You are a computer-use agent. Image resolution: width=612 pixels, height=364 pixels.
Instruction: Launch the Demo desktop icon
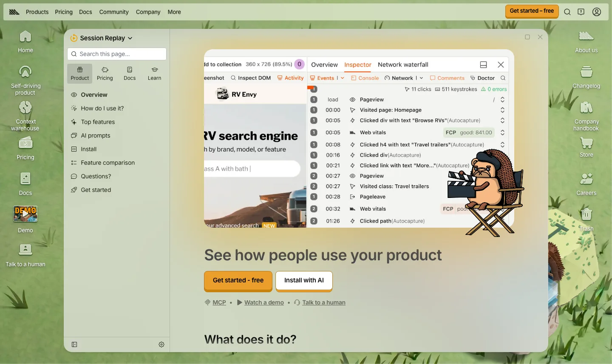coord(25,220)
